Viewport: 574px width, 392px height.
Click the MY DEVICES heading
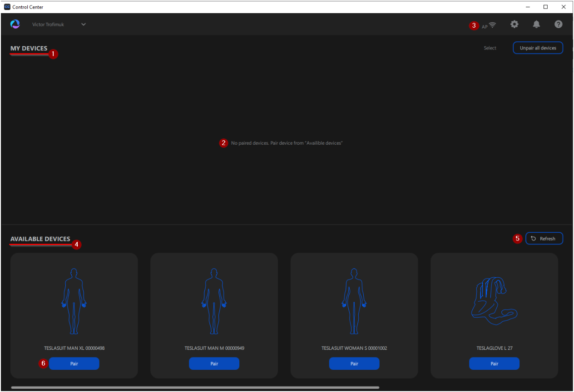point(29,49)
